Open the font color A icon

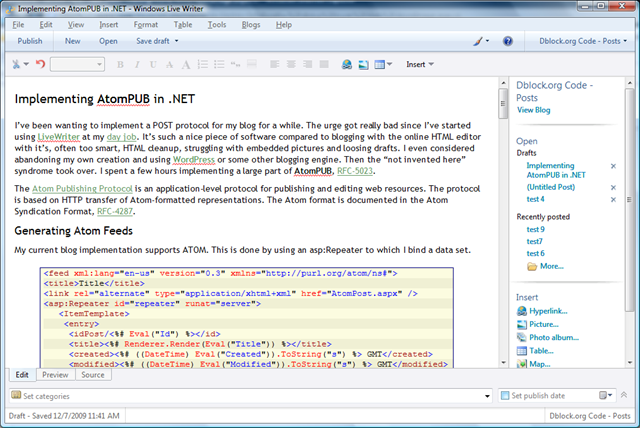[186, 64]
